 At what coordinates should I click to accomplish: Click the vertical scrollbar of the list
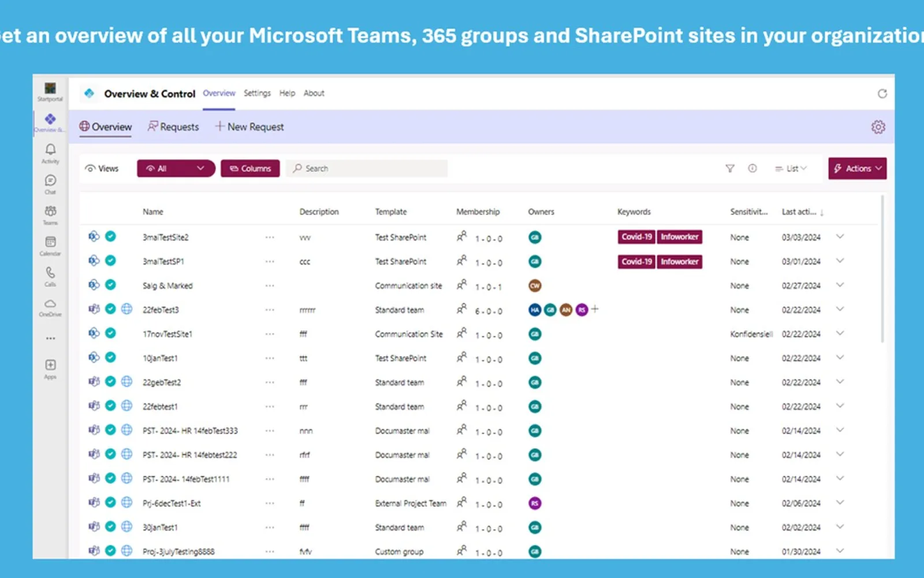pyautogui.click(x=882, y=269)
